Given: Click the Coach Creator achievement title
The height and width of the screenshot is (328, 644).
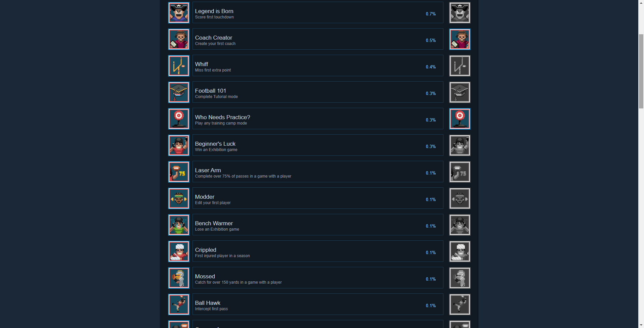Looking at the screenshot, I should click(214, 38).
